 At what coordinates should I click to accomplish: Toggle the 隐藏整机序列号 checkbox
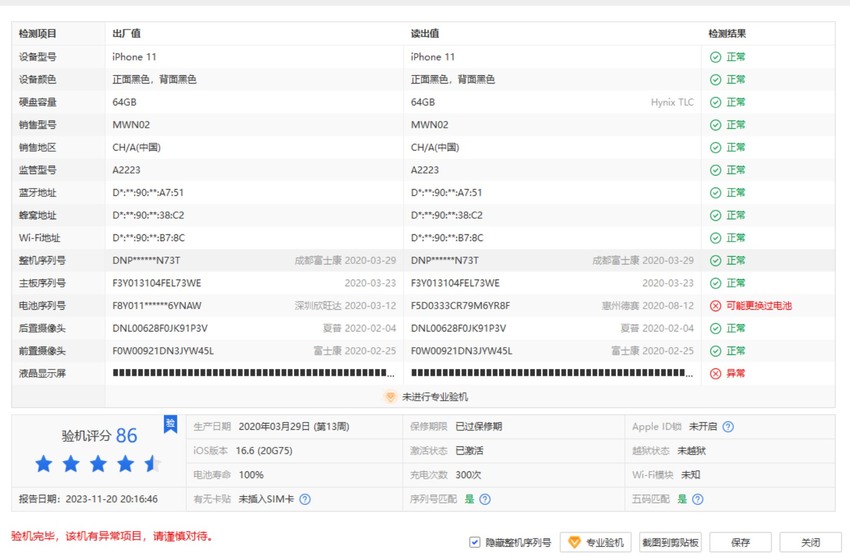tap(474, 542)
